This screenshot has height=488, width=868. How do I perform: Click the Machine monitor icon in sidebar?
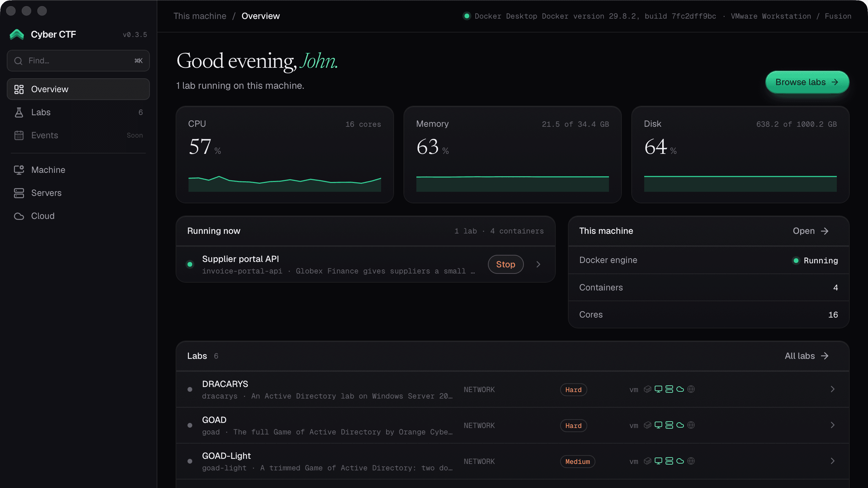click(19, 170)
